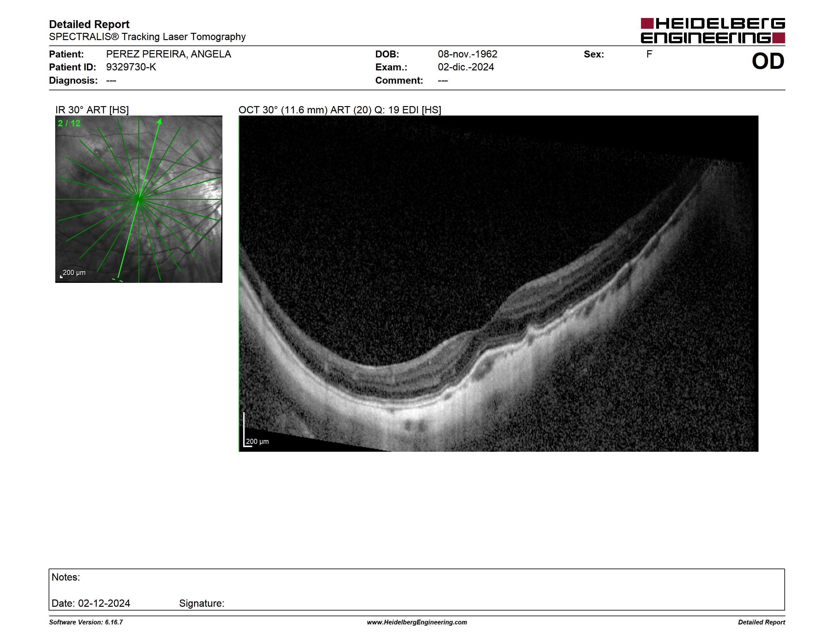Click the Software Version: 6.16.7 footer

(86, 622)
